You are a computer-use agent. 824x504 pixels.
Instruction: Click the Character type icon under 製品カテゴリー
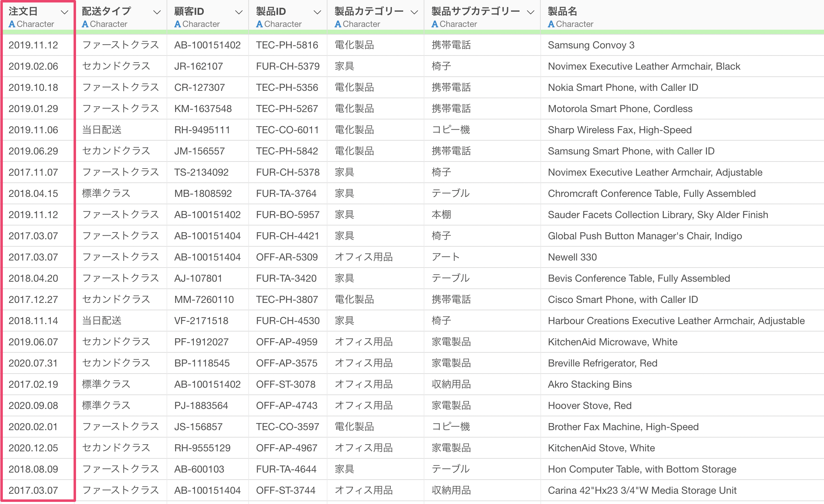[x=338, y=24]
